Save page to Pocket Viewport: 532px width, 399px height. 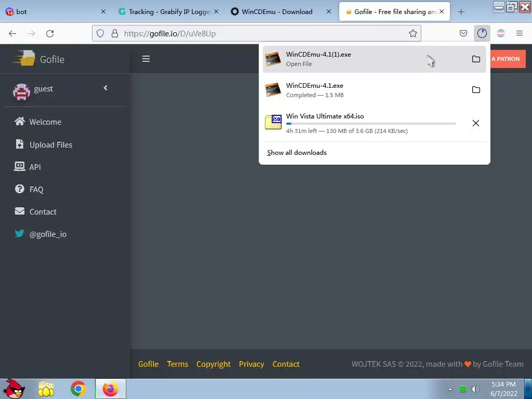click(x=463, y=33)
